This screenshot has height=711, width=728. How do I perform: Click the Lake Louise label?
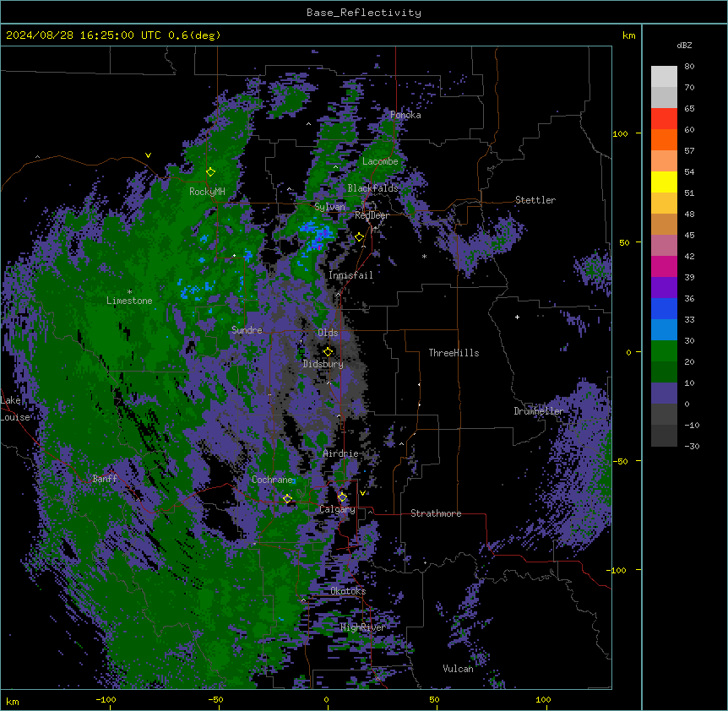pos(15,409)
